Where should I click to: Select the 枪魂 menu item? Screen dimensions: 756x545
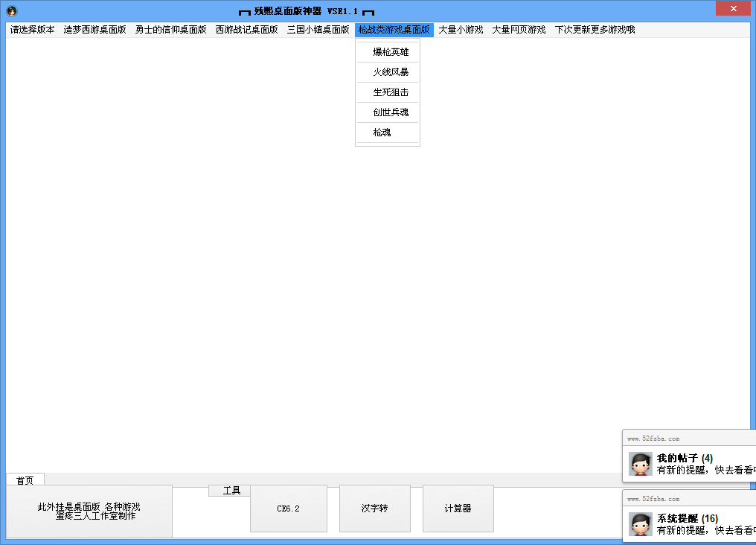(382, 133)
